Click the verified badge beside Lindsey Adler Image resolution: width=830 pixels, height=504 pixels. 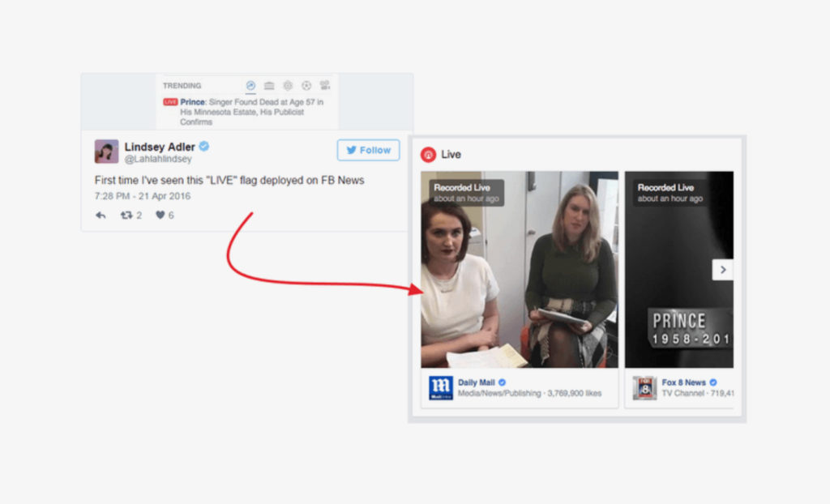(x=204, y=147)
